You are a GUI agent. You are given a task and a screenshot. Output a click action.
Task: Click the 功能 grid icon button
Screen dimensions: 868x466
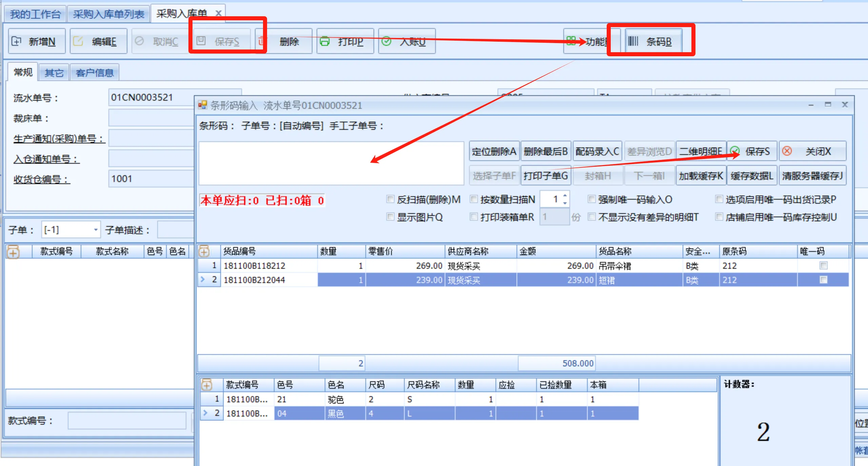(571, 41)
